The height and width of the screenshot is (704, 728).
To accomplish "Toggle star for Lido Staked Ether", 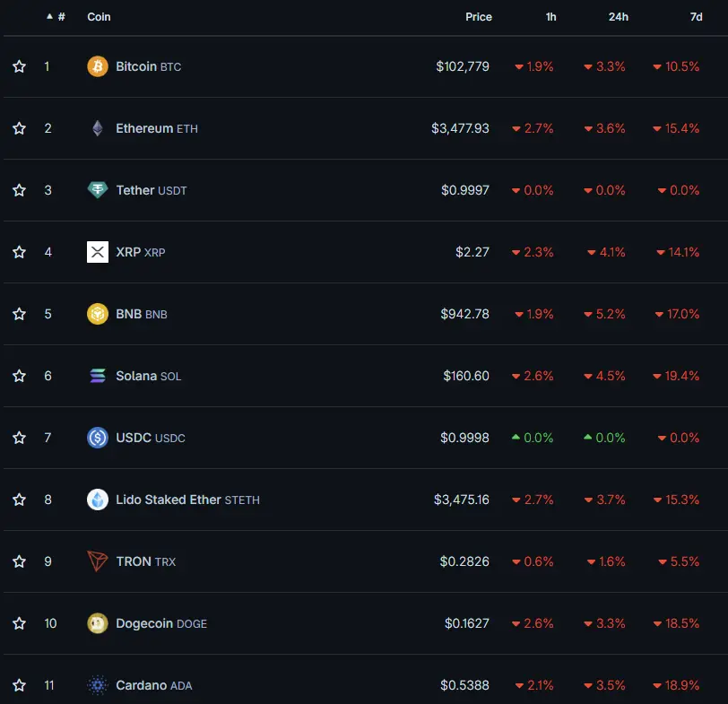I will click(19, 500).
